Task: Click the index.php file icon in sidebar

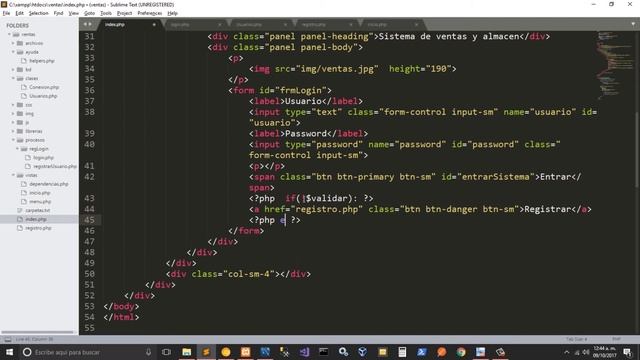Action: tap(20, 219)
